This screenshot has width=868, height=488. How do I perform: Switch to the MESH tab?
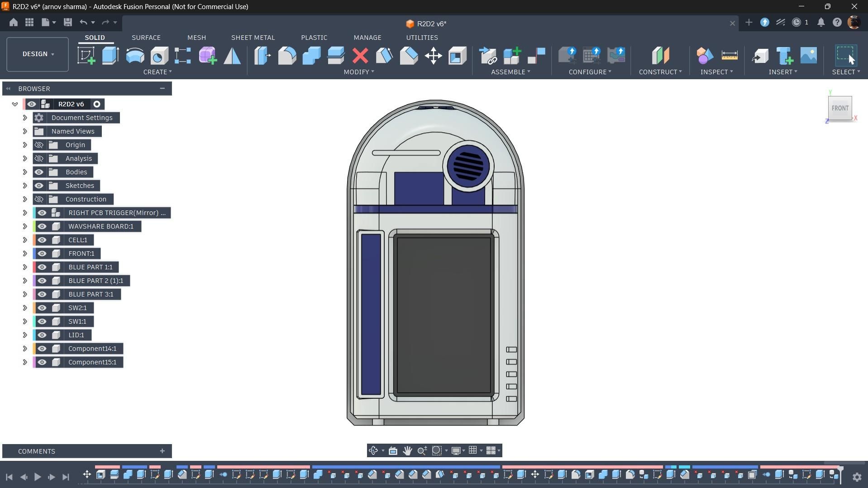[196, 38]
